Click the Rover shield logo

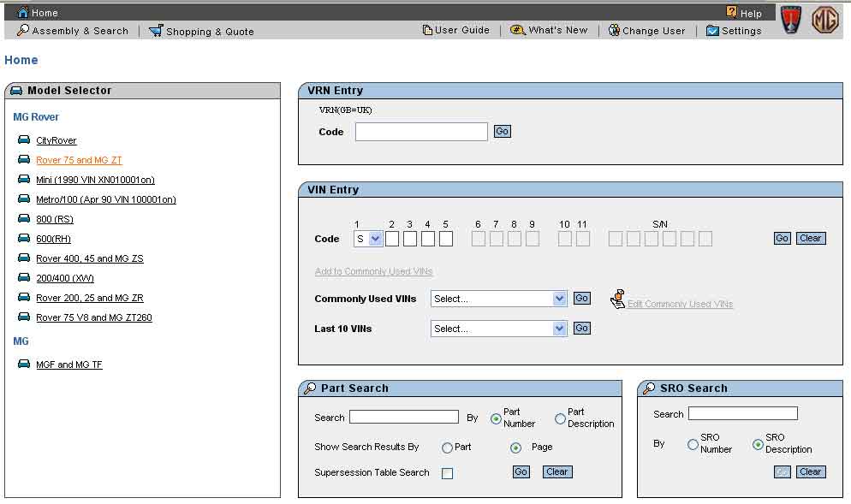(x=791, y=20)
